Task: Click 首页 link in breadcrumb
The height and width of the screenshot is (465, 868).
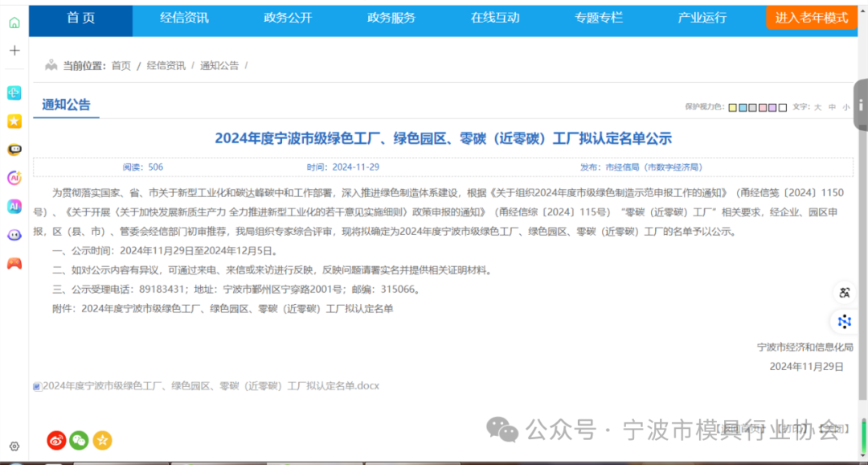Action: tap(121, 66)
